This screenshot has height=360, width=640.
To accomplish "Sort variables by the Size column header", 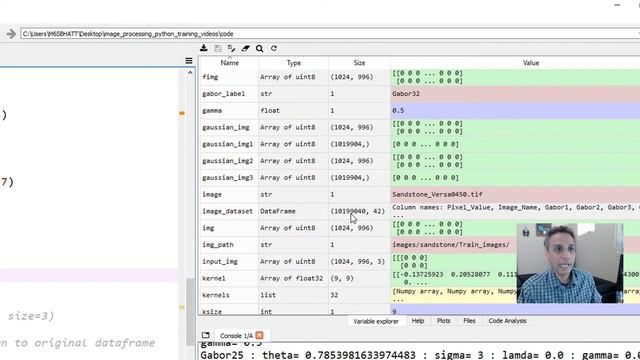I will tap(359, 63).
